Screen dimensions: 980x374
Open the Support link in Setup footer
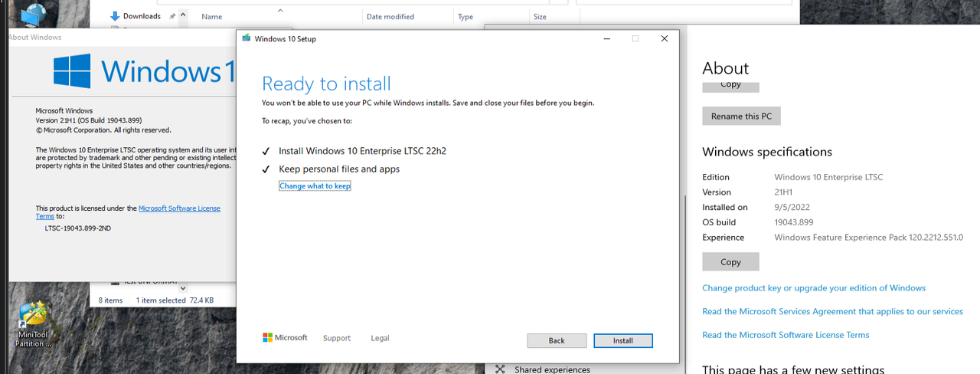(x=337, y=338)
